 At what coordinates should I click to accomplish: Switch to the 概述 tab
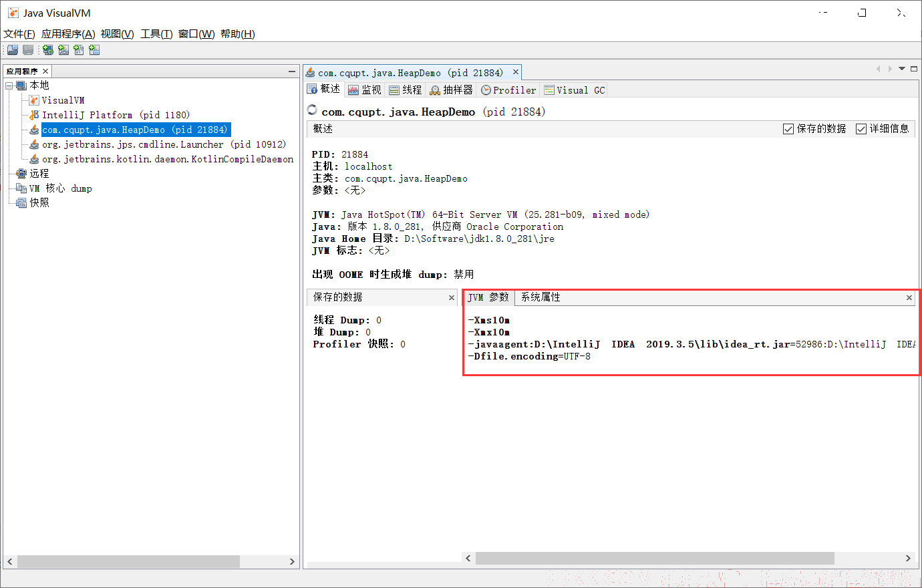324,90
